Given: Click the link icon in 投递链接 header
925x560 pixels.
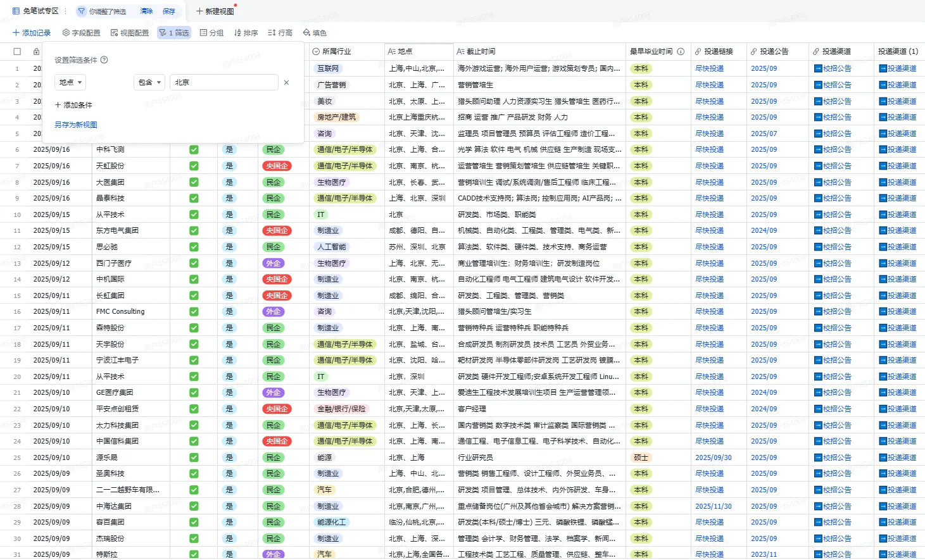Looking at the screenshot, I should pos(698,51).
